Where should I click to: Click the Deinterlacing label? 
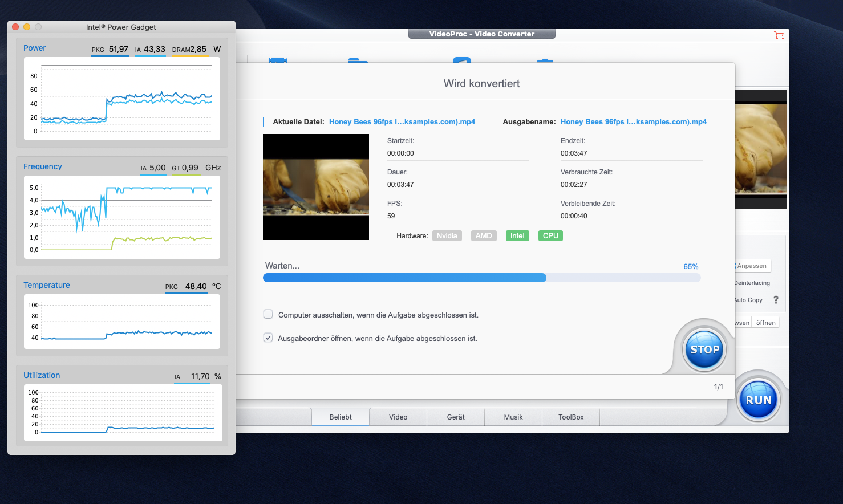click(752, 283)
